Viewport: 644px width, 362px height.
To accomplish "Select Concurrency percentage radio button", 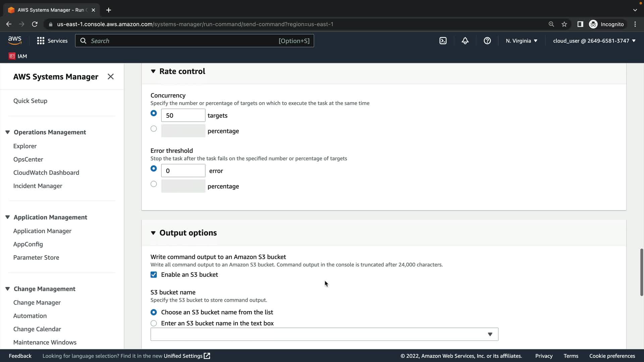I will (154, 129).
